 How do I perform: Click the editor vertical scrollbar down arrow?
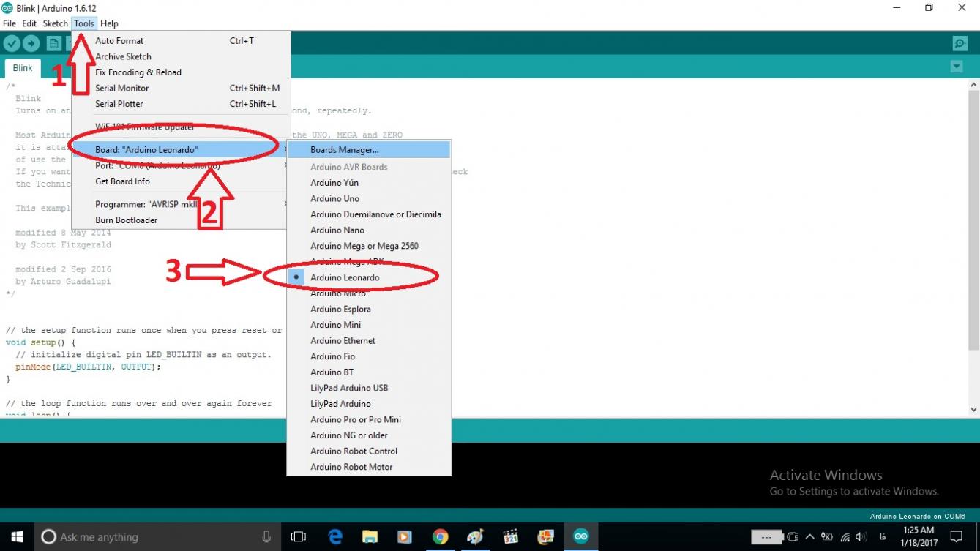tap(973, 410)
